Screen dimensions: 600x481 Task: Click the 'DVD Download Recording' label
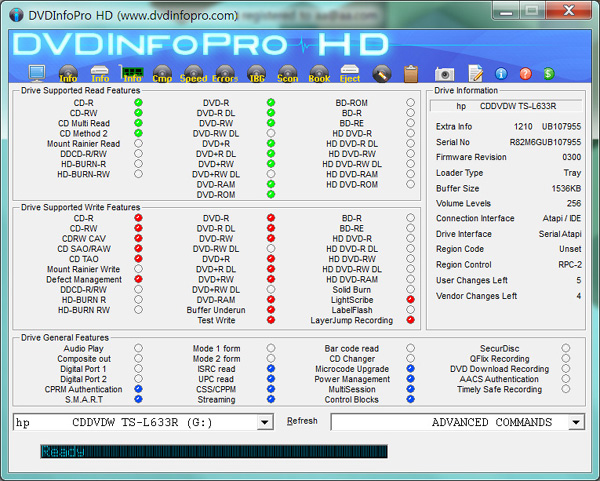499,369
